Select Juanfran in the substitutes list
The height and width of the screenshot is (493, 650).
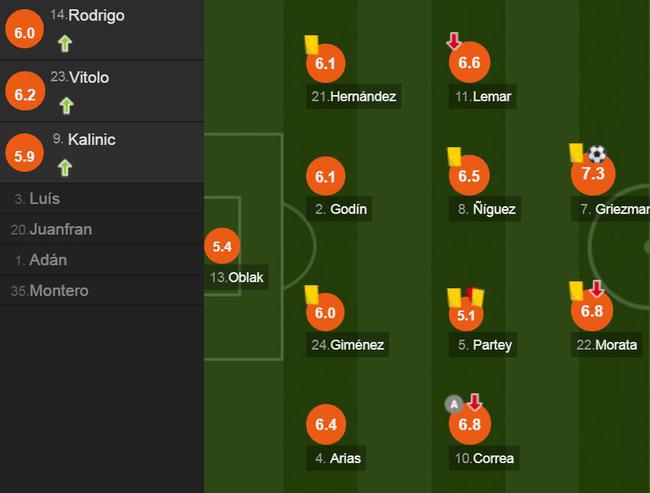[102, 229]
